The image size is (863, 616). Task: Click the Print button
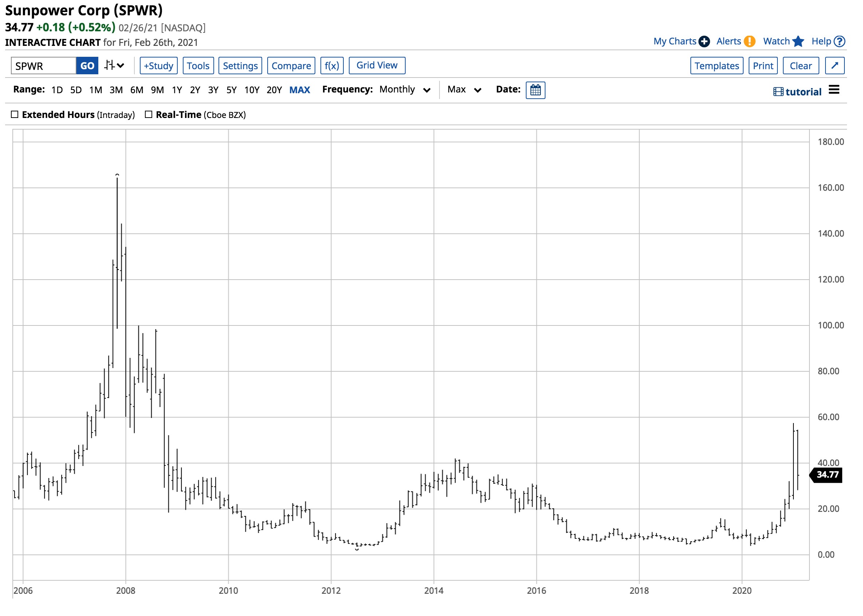coord(762,66)
